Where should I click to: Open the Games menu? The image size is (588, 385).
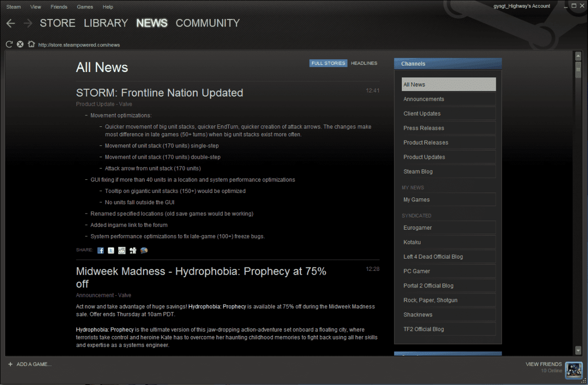click(85, 6)
